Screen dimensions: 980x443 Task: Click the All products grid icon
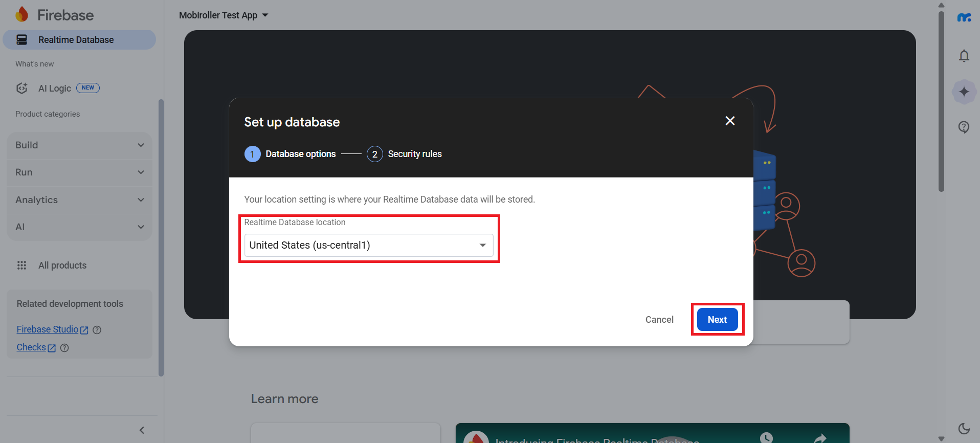(x=21, y=265)
